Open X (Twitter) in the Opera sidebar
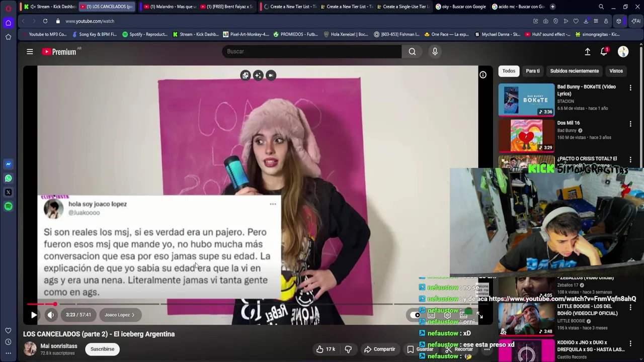 coord(8,192)
